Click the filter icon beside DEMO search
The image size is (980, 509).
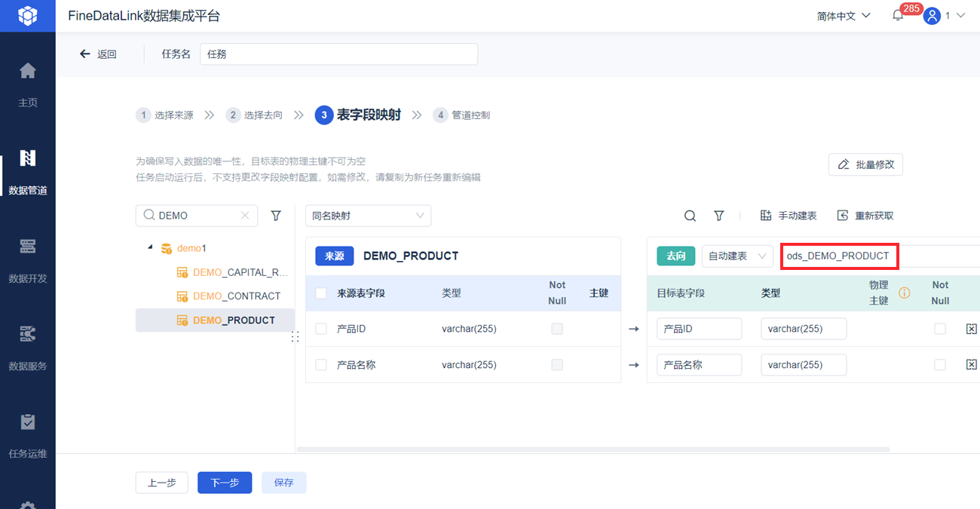pyautogui.click(x=276, y=216)
